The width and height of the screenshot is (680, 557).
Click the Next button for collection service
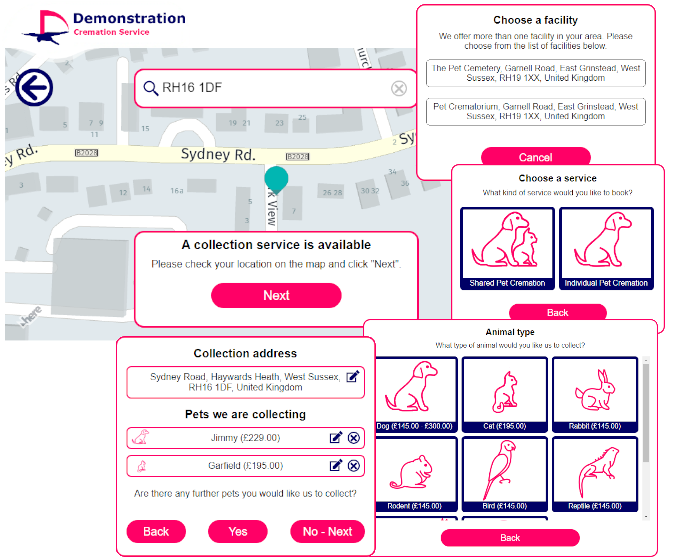(276, 295)
